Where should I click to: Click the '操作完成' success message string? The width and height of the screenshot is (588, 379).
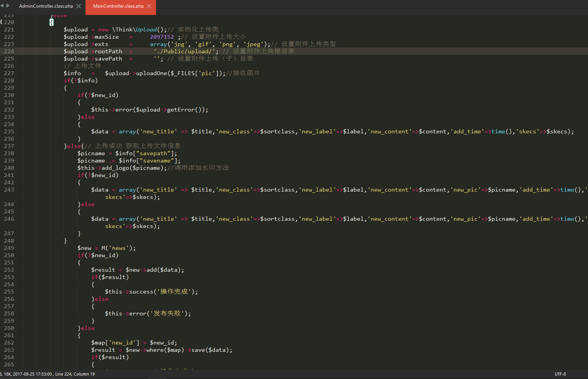tap(174, 292)
